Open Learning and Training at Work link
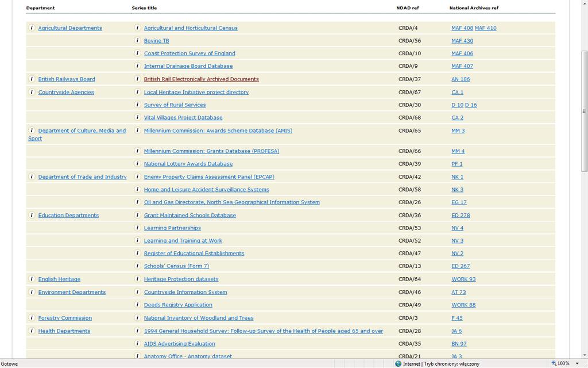 (x=183, y=241)
